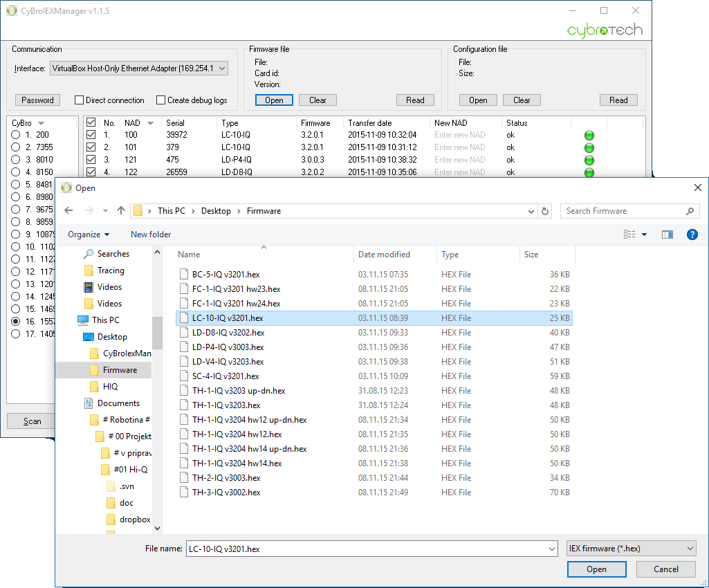709x588 pixels.
Task: Click the change view icon
Action: 629,235
